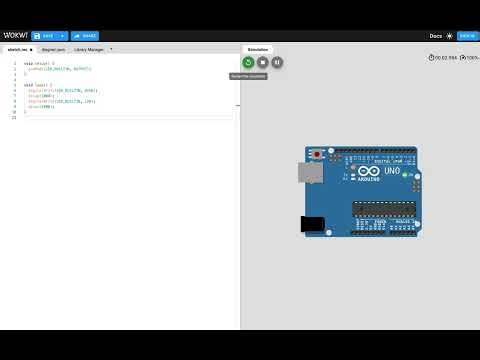Open the Library Manager tab

pyautogui.click(x=89, y=50)
